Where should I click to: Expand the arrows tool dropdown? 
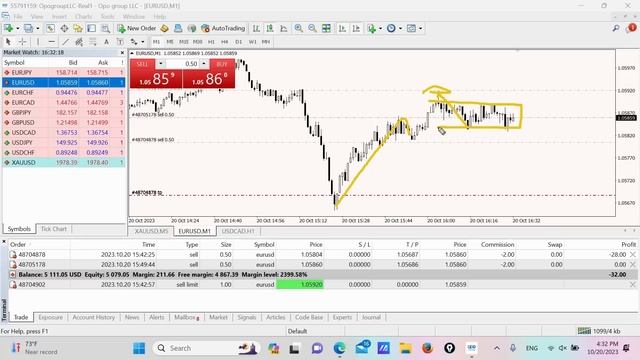coord(142,42)
